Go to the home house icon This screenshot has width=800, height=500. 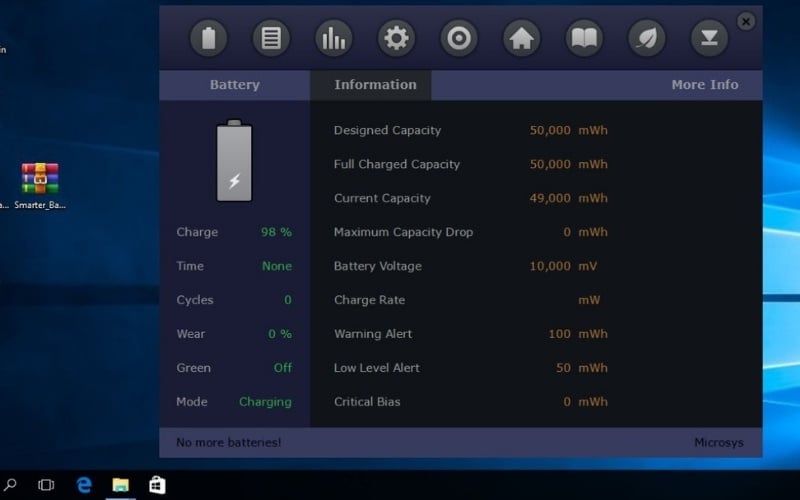[521, 38]
